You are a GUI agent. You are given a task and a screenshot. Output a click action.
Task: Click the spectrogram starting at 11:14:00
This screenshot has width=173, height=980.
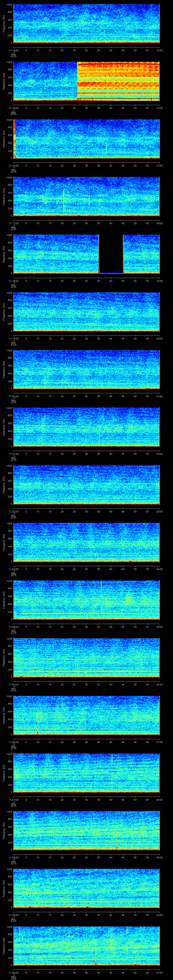tap(86, 24)
